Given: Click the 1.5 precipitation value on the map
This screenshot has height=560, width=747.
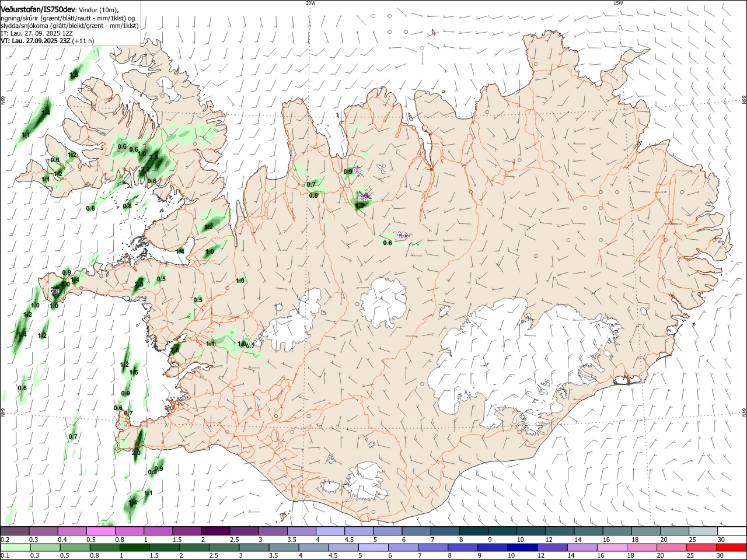Looking at the screenshot, I should [x=134, y=372].
